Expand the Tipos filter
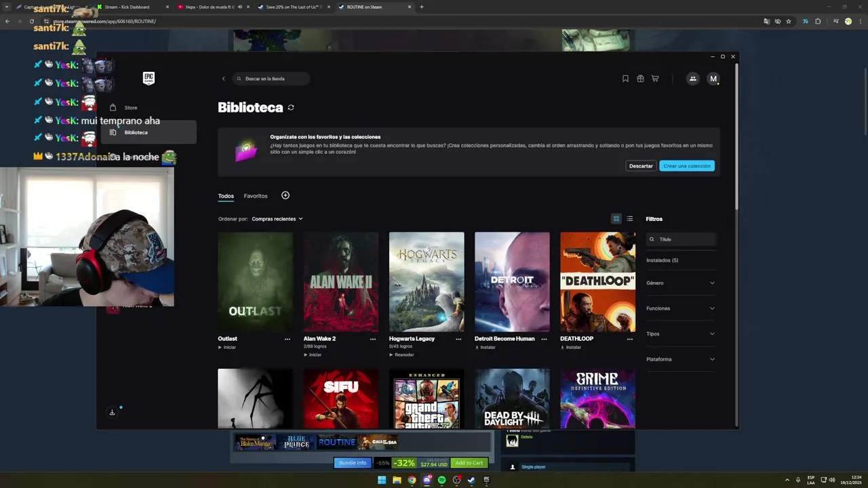868x488 pixels. (680, 333)
